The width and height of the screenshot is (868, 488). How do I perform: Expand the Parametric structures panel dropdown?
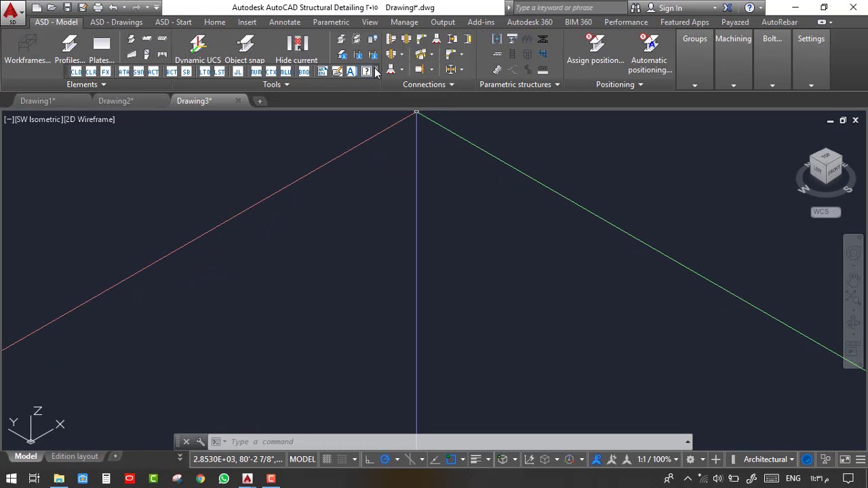pyautogui.click(x=520, y=85)
